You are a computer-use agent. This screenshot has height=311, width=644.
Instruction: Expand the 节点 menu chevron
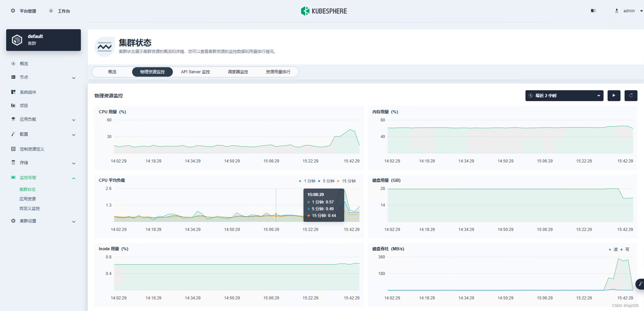[x=74, y=78]
